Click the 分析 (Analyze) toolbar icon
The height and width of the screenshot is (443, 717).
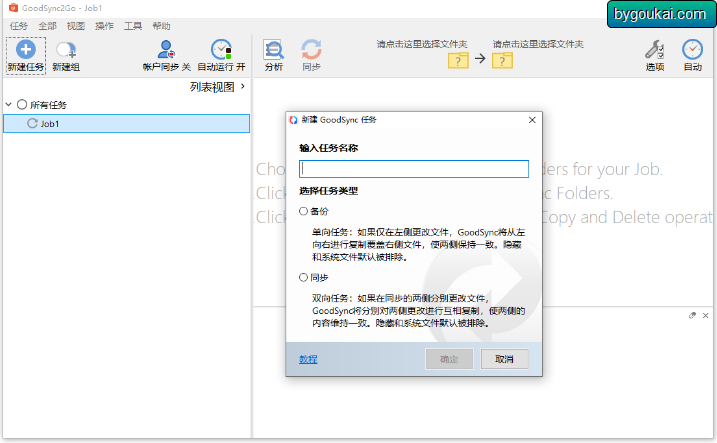273,49
